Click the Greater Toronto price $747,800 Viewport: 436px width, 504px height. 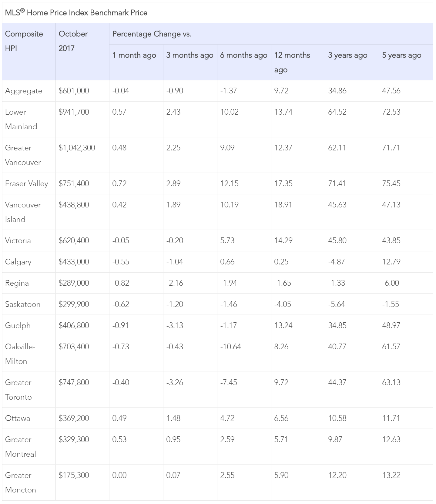(74, 383)
